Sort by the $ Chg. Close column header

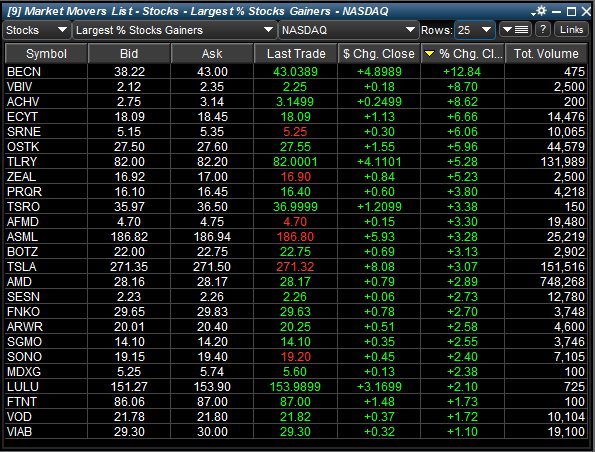tap(379, 54)
